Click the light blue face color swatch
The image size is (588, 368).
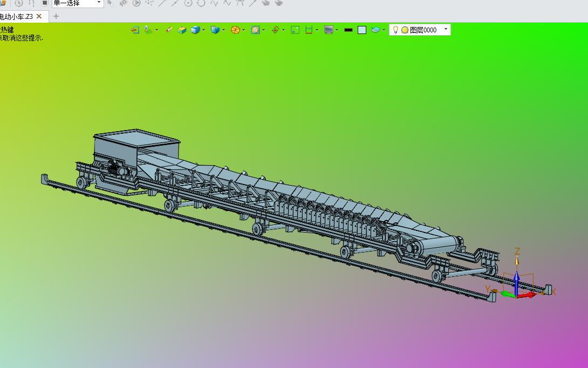click(362, 30)
